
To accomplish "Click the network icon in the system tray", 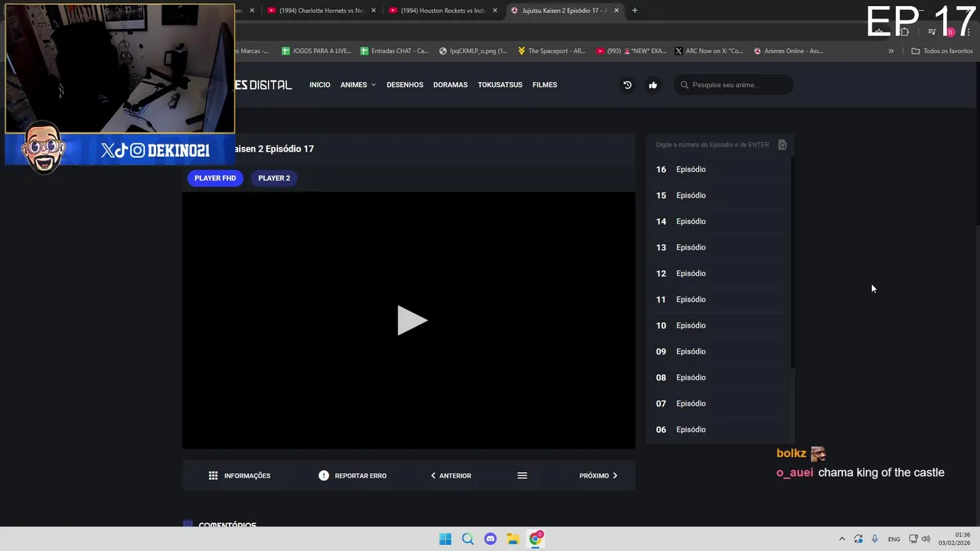I will click(913, 539).
